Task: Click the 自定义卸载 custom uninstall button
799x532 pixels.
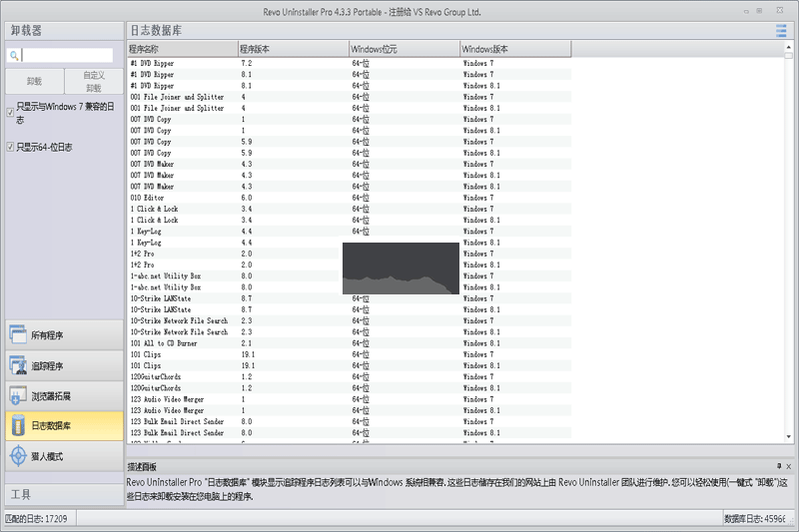Action: coord(94,81)
